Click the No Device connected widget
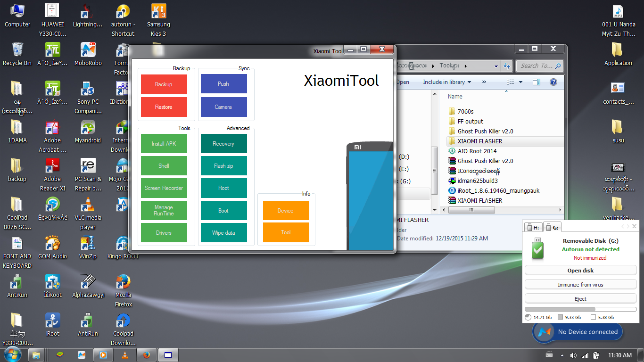 pyautogui.click(x=578, y=332)
